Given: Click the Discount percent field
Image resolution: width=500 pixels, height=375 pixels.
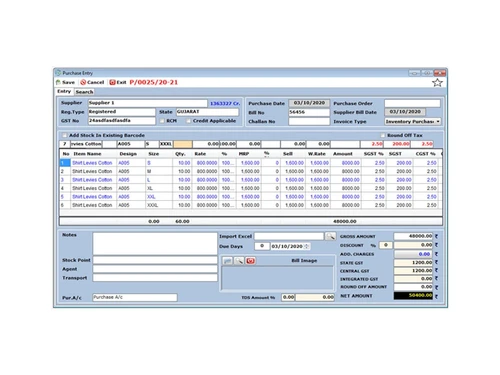Looking at the screenshot, I should [x=386, y=245].
